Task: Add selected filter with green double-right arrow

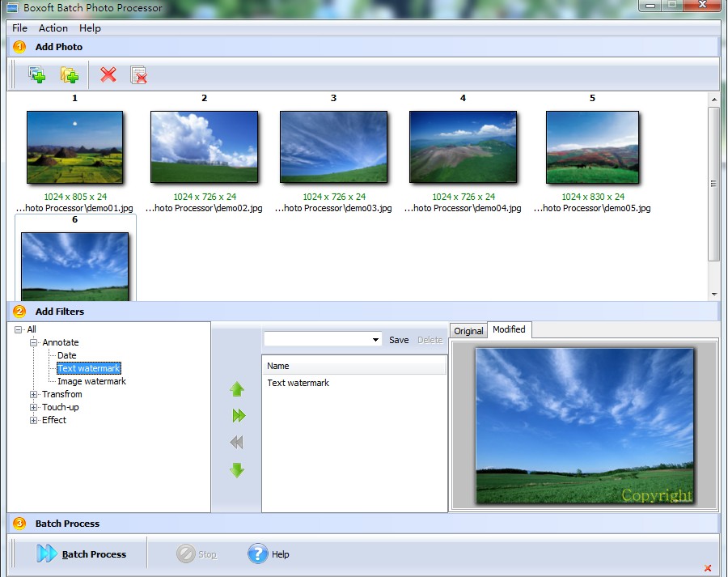Action: pos(238,415)
